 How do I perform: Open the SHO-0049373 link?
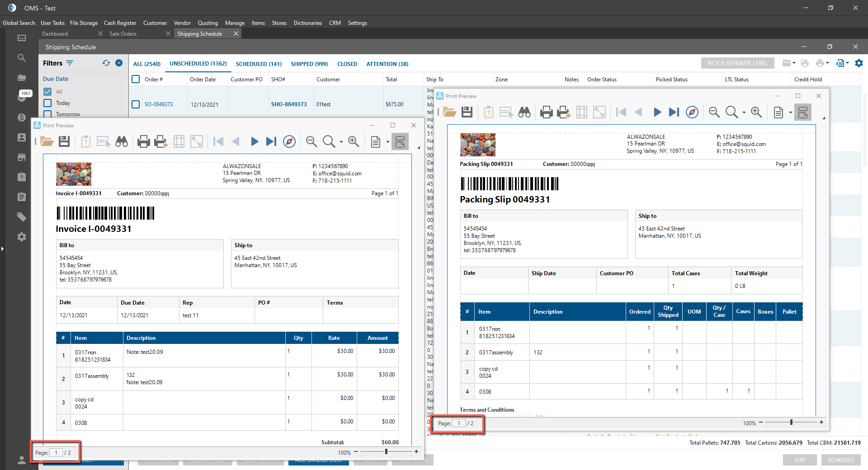pos(289,104)
